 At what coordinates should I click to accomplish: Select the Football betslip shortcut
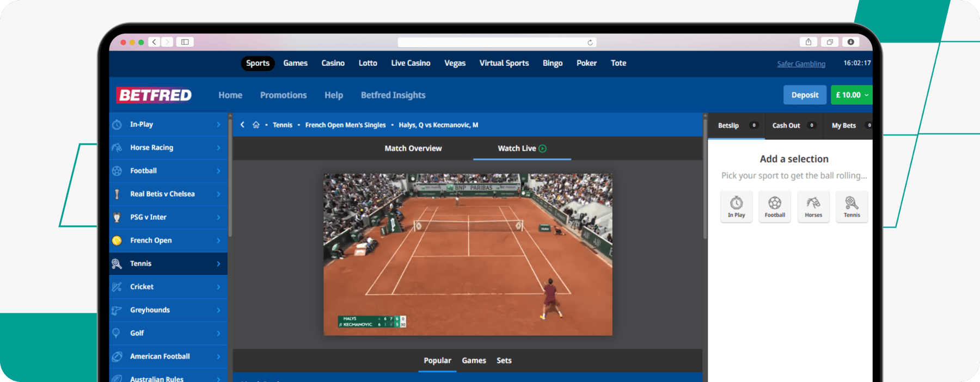[x=775, y=207]
